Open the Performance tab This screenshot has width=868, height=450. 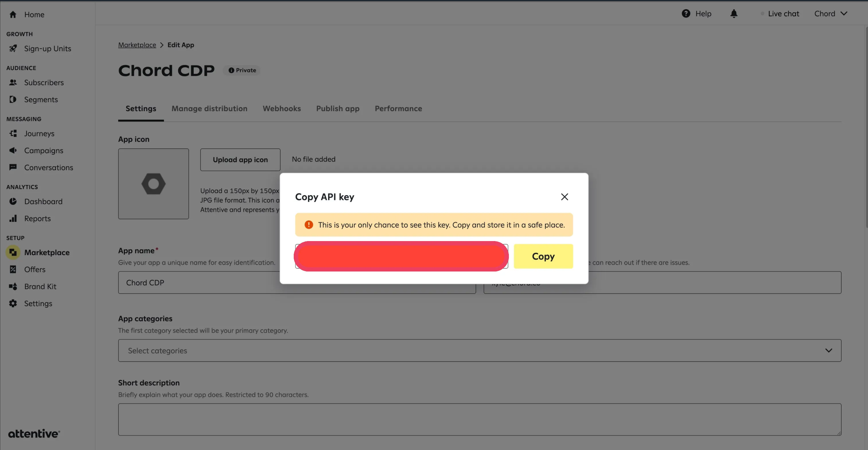pyautogui.click(x=398, y=108)
